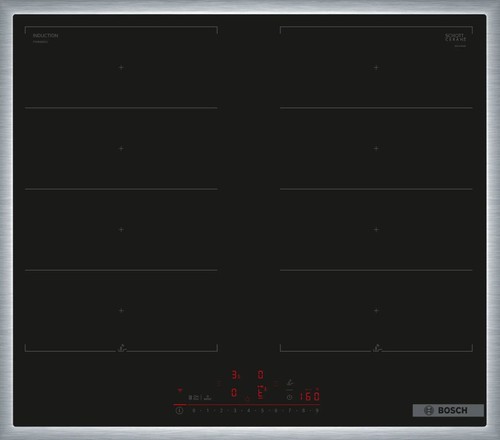
Task: Tap the red 160 timer display
Action: 310,396
